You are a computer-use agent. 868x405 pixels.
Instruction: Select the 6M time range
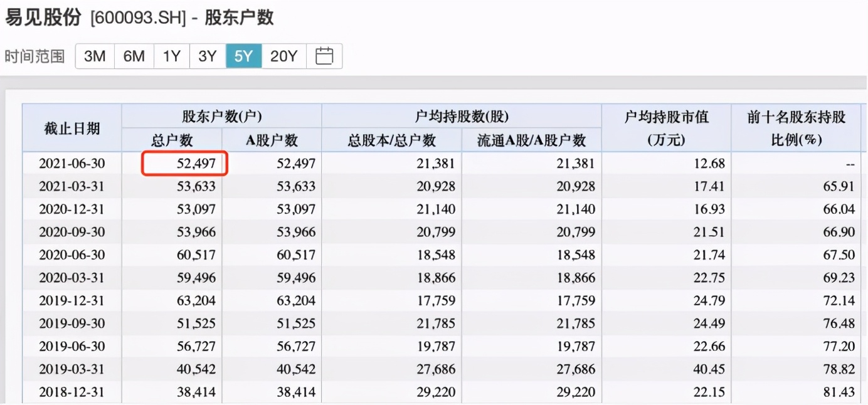tap(134, 56)
